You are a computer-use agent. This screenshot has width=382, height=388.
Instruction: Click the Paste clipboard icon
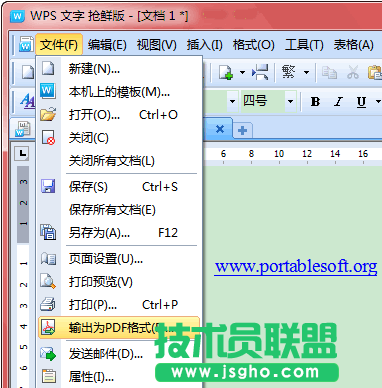tap(375, 72)
